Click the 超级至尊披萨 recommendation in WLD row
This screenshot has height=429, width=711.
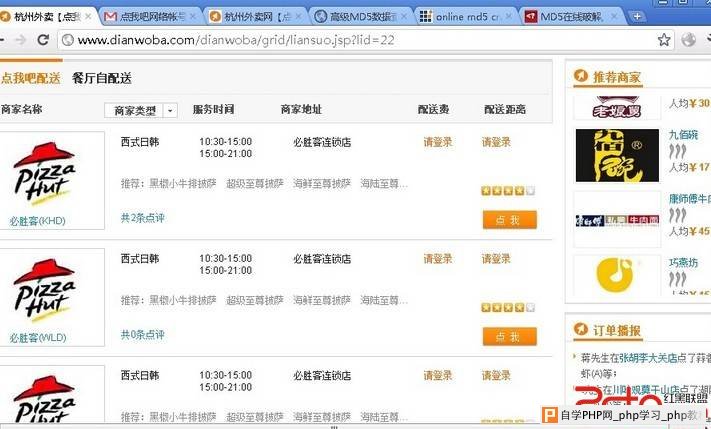click(255, 300)
